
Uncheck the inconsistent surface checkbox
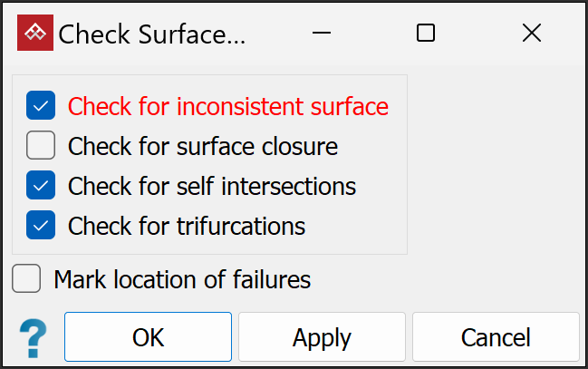(41, 106)
